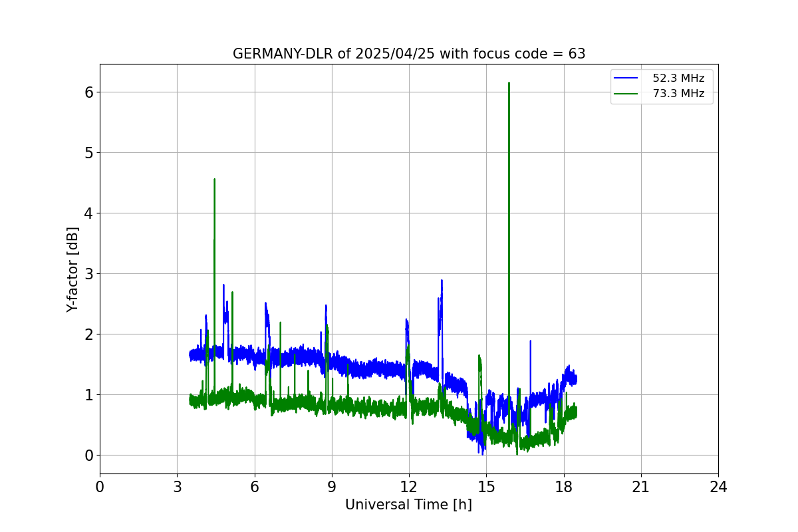The width and height of the screenshot is (798, 532).
Task: Select the 73.3 MHz legend label
Action: (x=678, y=94)
